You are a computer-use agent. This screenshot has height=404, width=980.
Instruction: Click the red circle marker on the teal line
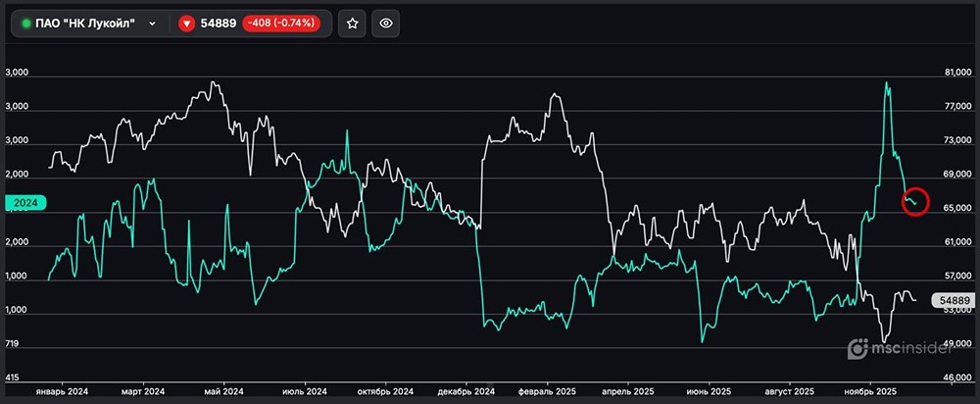pyautogui.click(x=913, y=201)
